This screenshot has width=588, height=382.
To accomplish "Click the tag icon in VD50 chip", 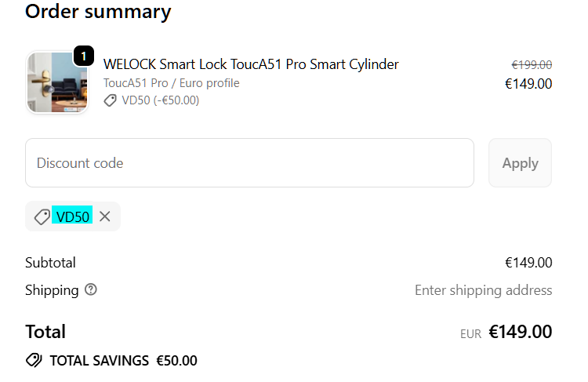I will [x=42, y=217].
